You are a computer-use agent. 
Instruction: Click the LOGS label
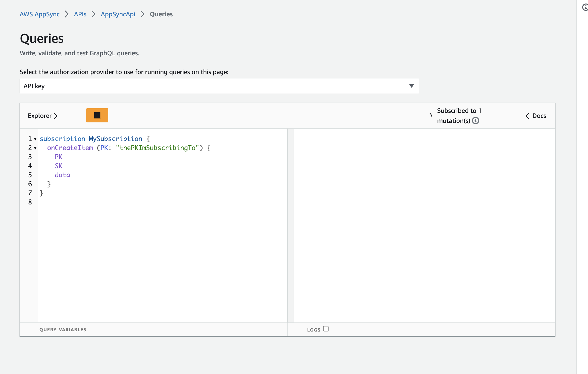point(314,330)
